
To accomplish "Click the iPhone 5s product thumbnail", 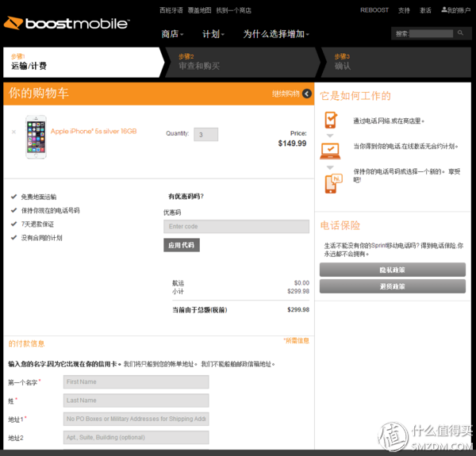I will 36,136.
